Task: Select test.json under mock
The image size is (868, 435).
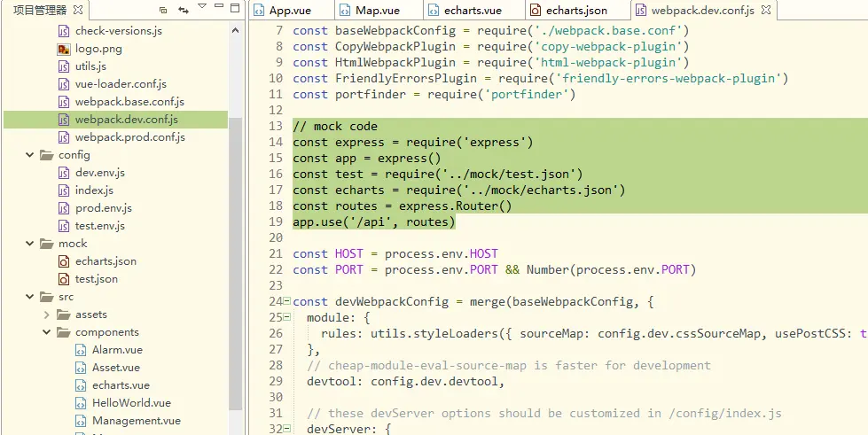Action: (97, 279)
